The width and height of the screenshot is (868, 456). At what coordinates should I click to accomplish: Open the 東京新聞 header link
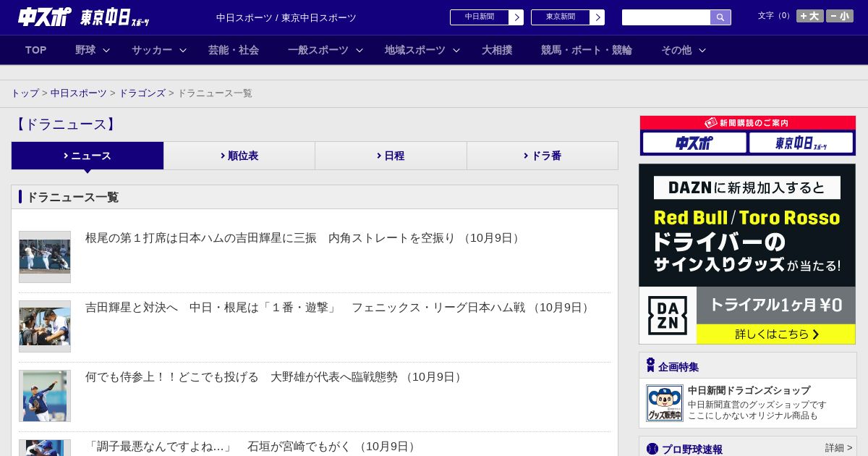tap(561, 17)
